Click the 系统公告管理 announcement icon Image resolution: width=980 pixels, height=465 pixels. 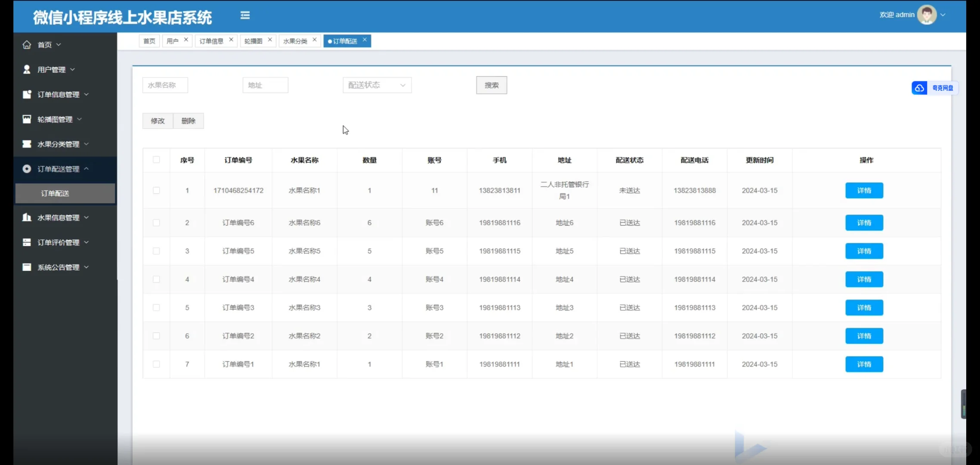coord(27,267)
